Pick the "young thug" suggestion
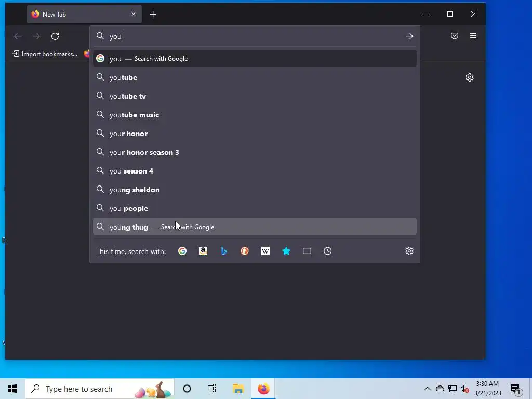The height and width of the screenshot is (399, 532). coord(255,227)
